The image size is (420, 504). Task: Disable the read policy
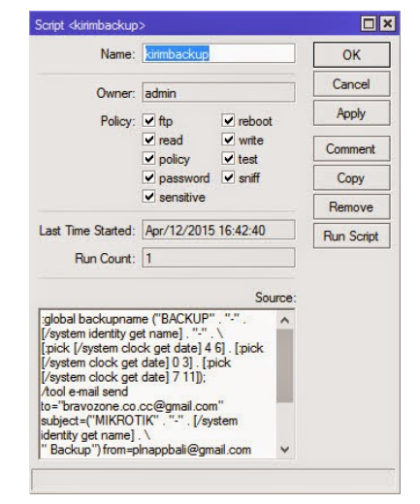(149, 140)
